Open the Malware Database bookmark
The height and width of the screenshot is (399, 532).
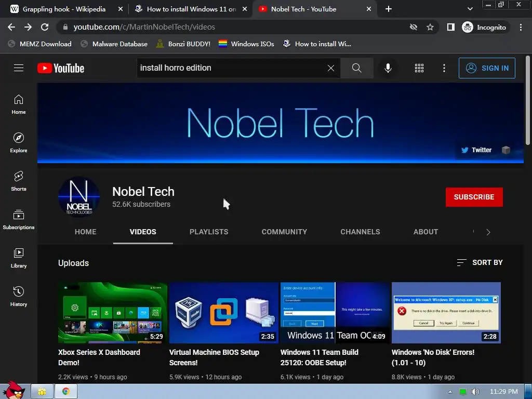tap(114, 44)
